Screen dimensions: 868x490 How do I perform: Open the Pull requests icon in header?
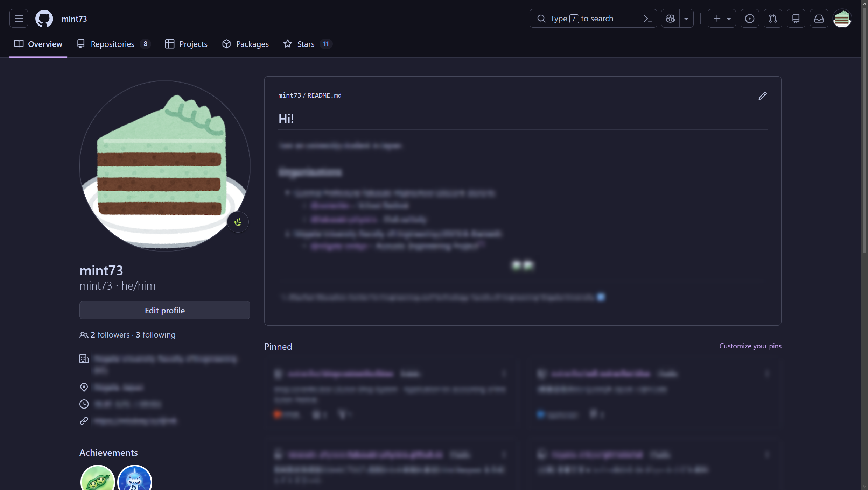(773, 19)
